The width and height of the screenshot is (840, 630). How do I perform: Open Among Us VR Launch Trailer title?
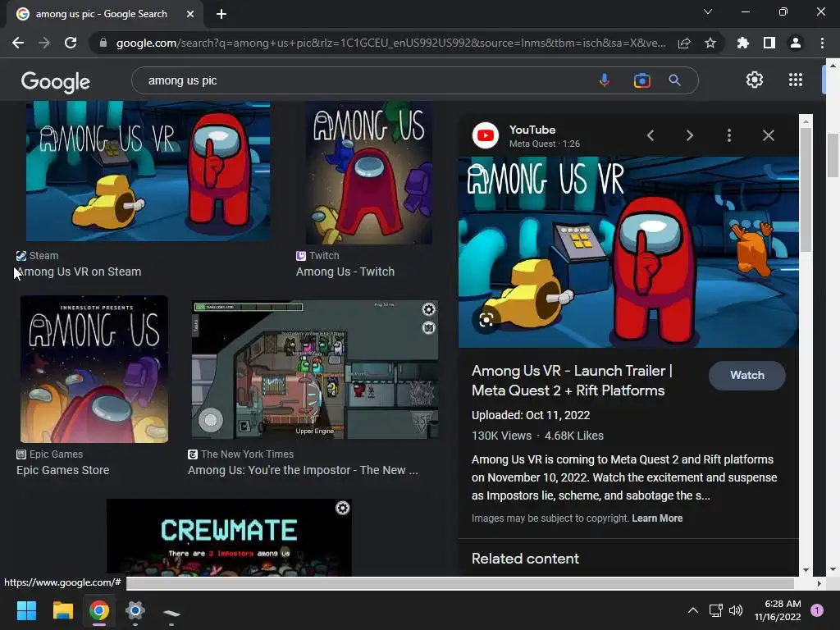point(572,381)
